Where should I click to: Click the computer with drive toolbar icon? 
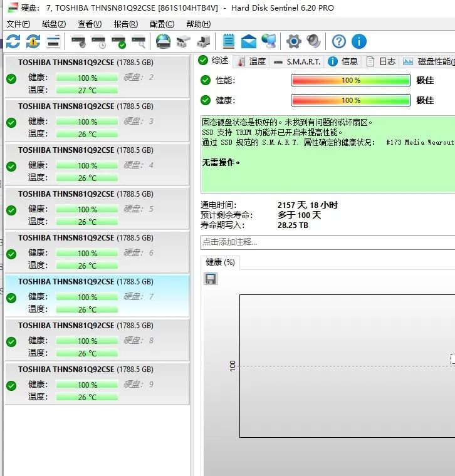(x=203, y=41)
